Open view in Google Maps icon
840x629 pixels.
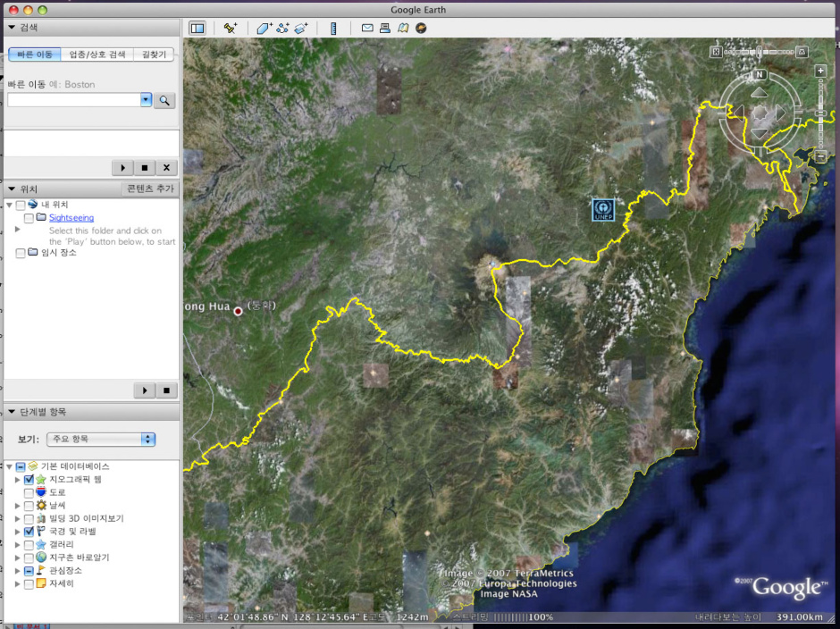pyautogui.click(x=403, y=28)
